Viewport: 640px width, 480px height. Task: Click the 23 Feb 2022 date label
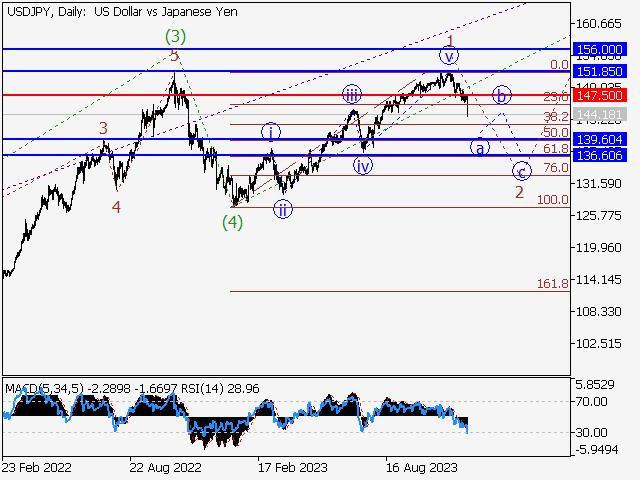[x=36, y=467]
